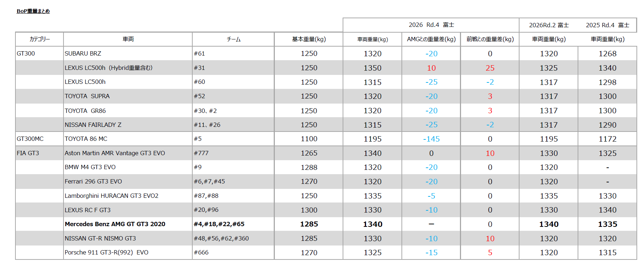Select the Porsche 911 GT3-R(992) EVO cell
This screenshot has width=644, height=267.
[x=128, y=252]
